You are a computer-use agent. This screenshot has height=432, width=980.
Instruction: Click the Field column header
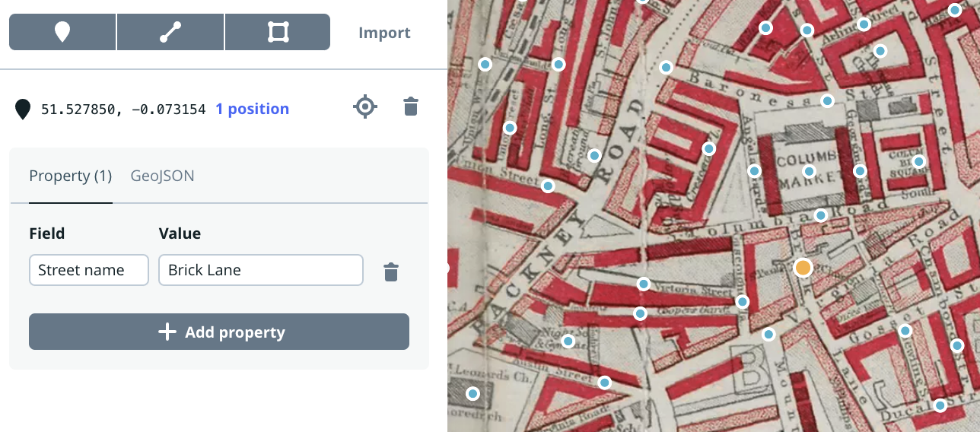[x=46, y=233]
